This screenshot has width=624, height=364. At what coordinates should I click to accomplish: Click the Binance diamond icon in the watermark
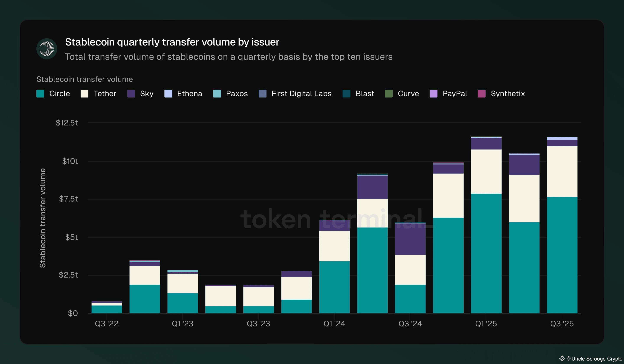[x=562, y=358]
